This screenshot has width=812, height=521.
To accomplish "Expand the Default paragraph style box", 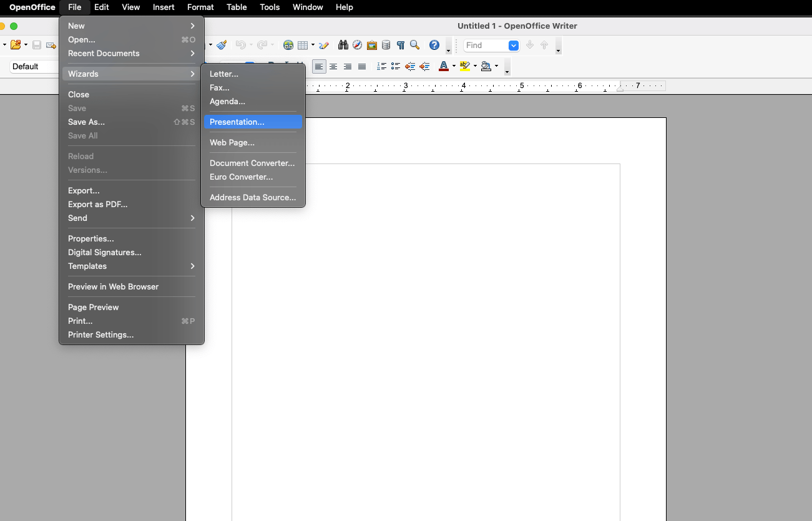I will point(35,66).
